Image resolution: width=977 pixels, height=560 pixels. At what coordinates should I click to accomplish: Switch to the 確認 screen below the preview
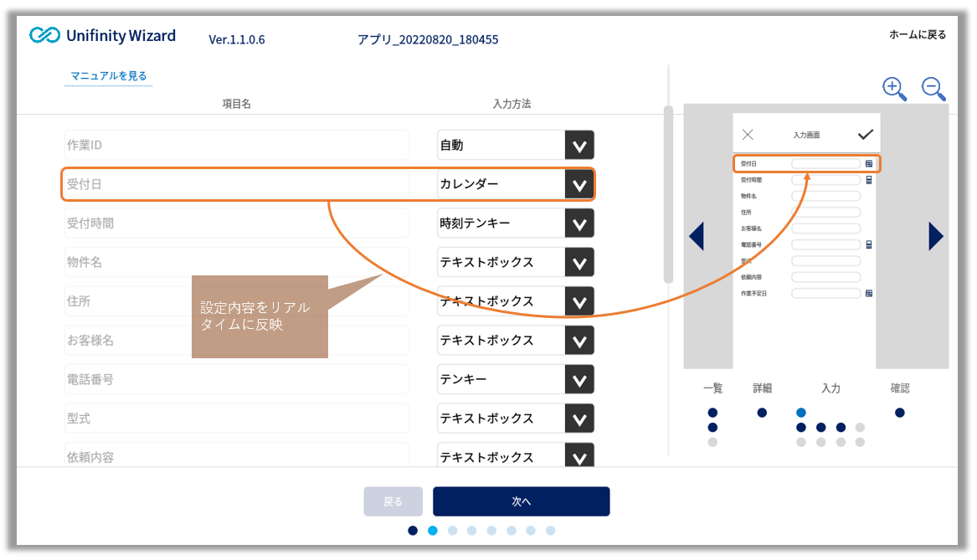899,388
